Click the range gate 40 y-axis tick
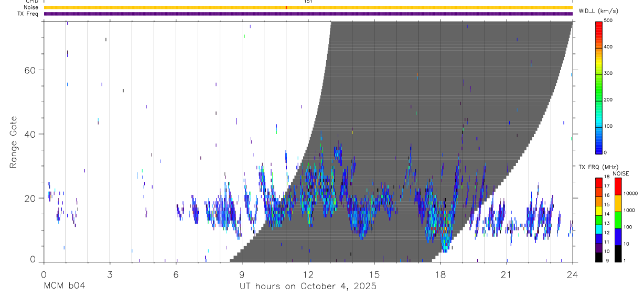The image size is (644, 297). [x=30, y=134]
